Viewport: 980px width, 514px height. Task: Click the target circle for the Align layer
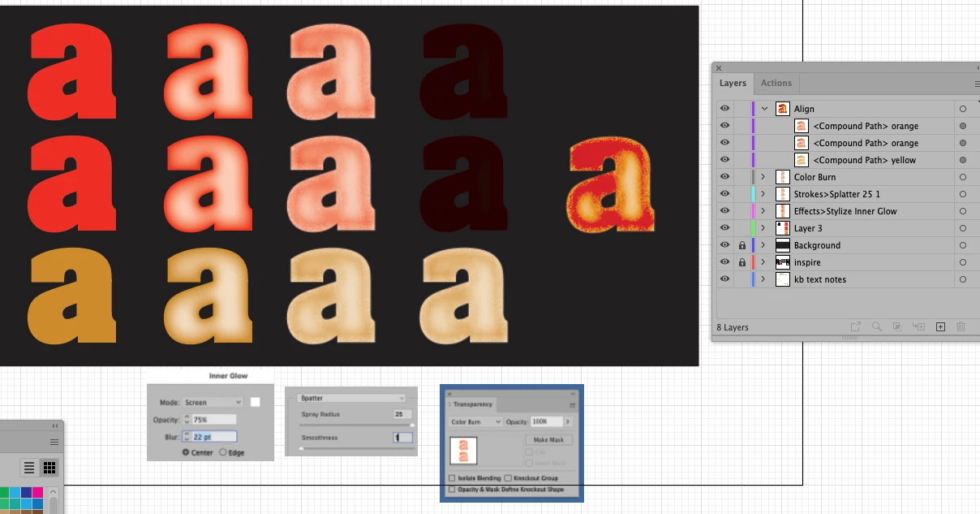click(963, 109)
